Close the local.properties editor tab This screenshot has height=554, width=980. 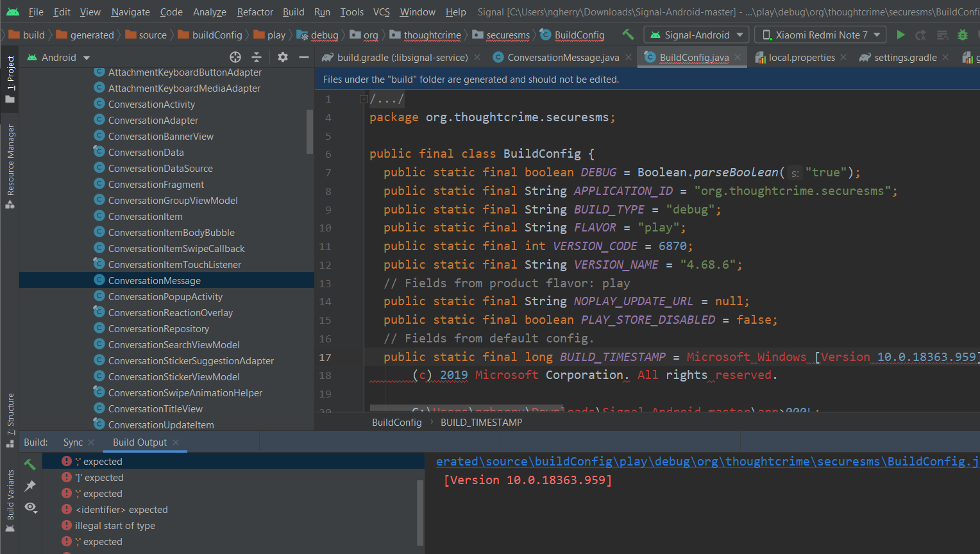(x=843, y=57)
